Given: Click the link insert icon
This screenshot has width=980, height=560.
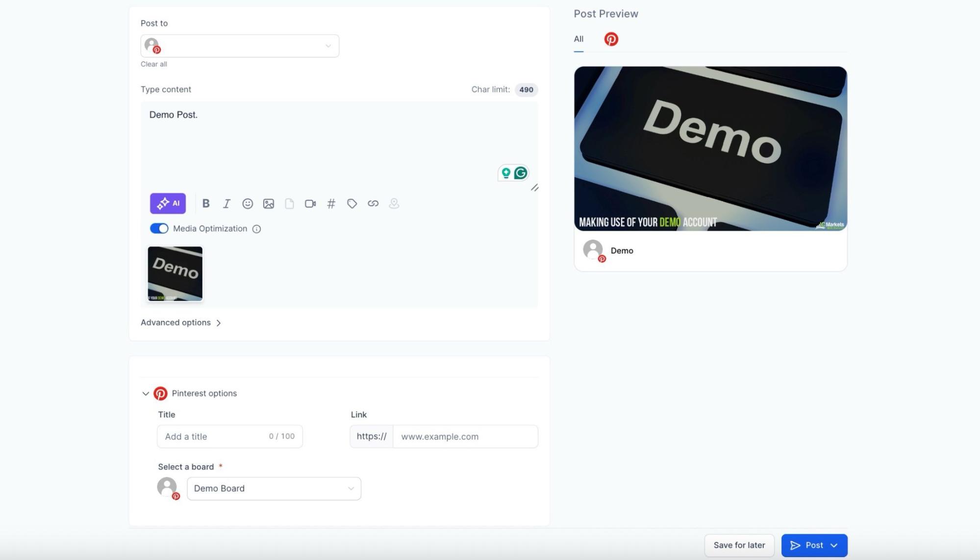Looking at the screenshot, I should tap(373, 203).
